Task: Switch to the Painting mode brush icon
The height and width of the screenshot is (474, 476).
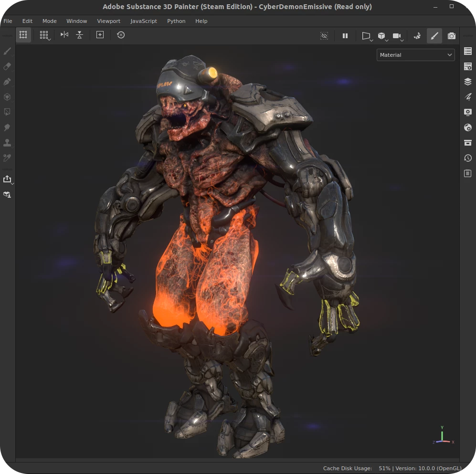Action: click(x=434, y=36)
